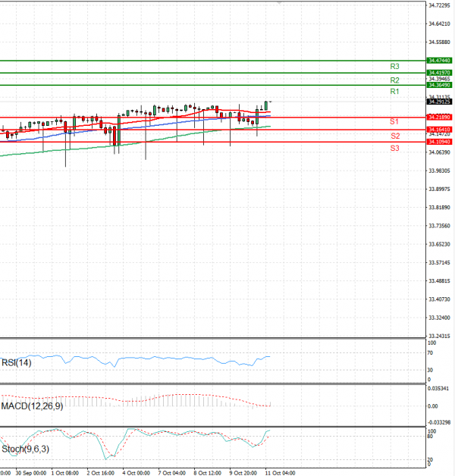
Task: Select the 34.16410 red price tag
Action: pos(439,130)
